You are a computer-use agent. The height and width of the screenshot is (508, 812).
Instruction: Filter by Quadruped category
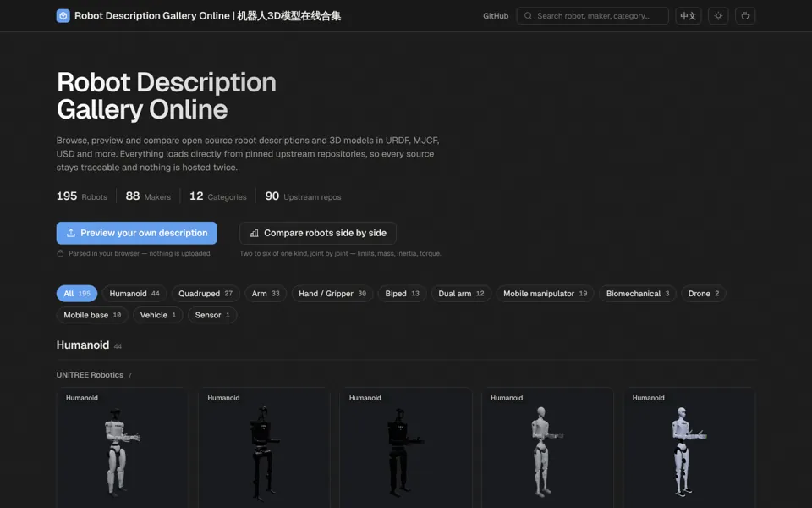[205, 294]
